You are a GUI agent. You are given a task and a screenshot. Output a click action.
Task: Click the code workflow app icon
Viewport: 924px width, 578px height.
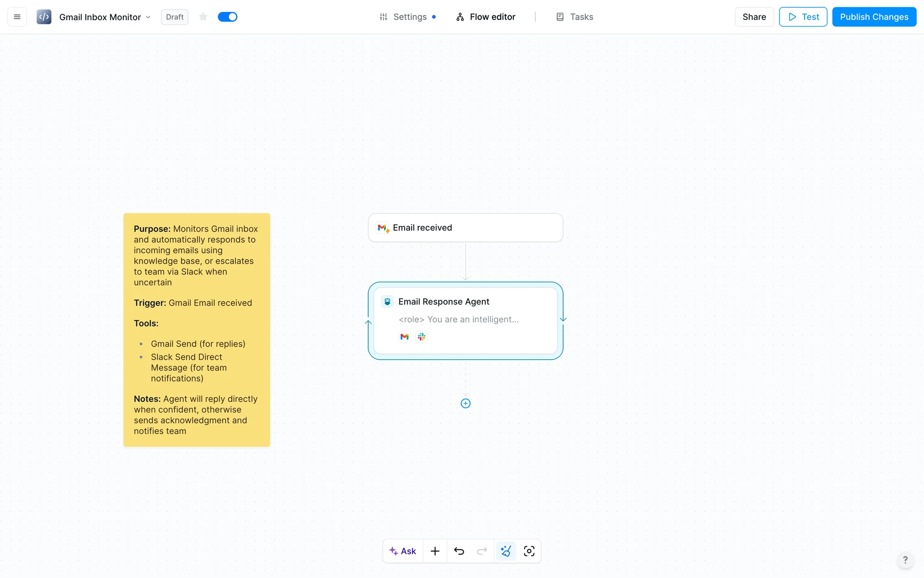coord(44,17)
